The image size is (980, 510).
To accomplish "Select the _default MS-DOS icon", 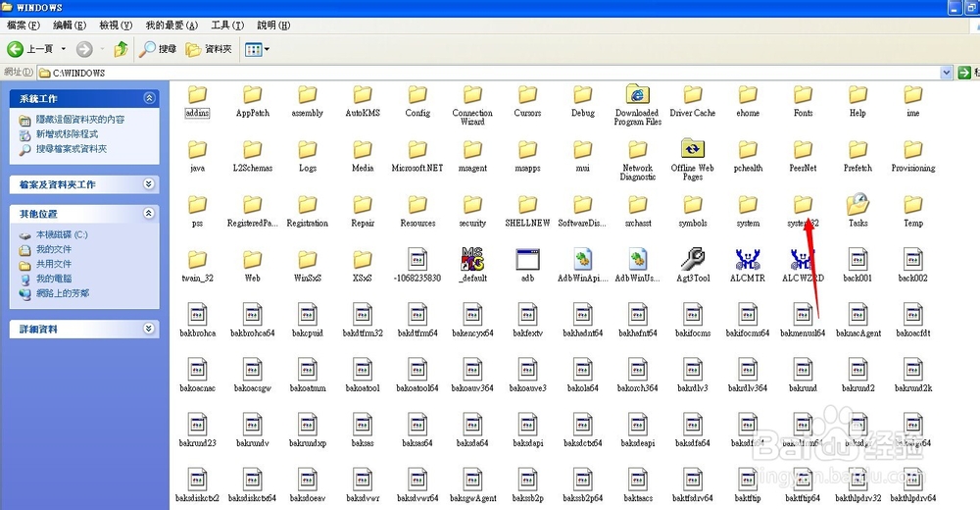I will point(472,259).
